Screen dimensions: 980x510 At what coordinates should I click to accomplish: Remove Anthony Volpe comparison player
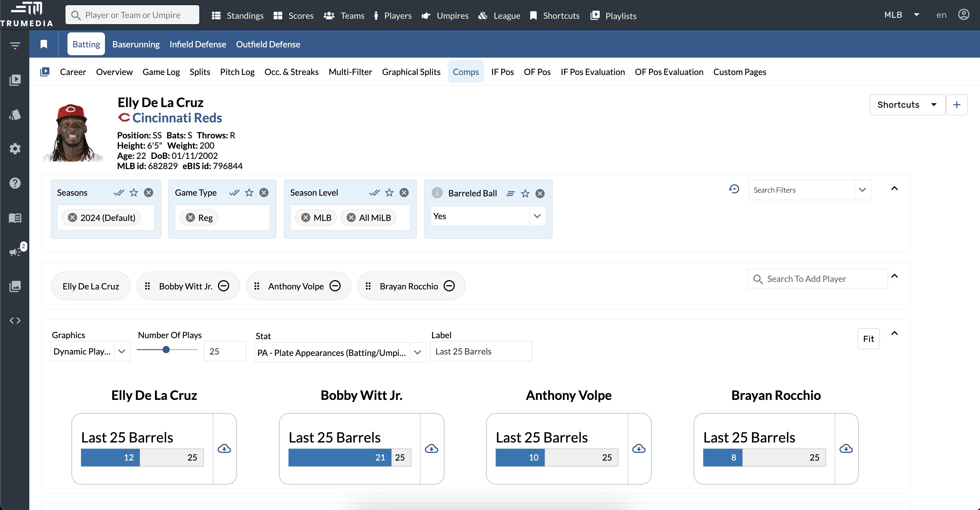(335, 286)
